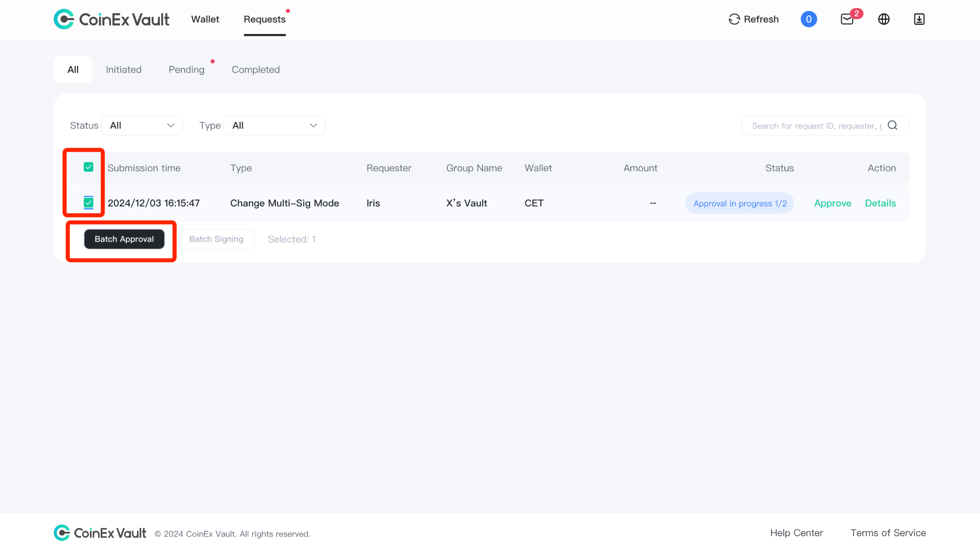Click the Batch Approval button

click(124, 239)
